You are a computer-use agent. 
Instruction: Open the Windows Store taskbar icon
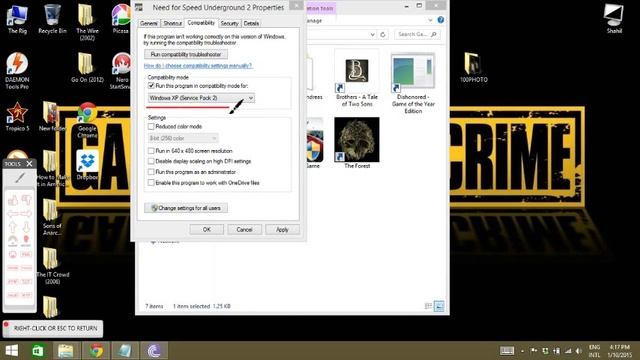(x=38, y=351)
